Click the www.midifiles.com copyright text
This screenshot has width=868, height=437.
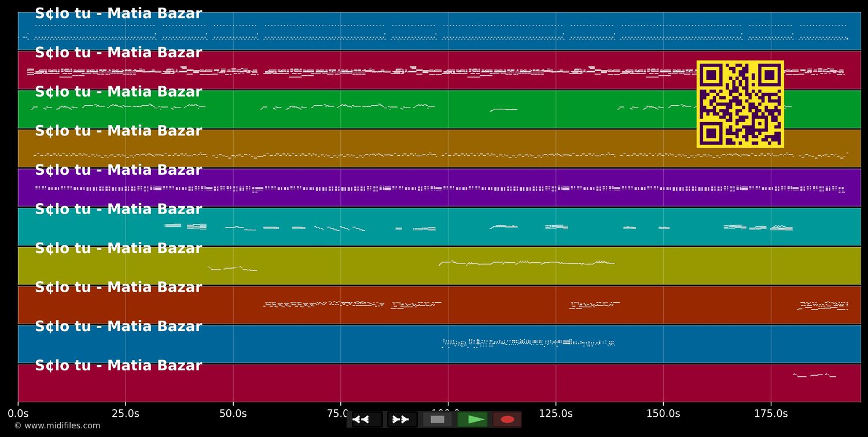(57, 426)
